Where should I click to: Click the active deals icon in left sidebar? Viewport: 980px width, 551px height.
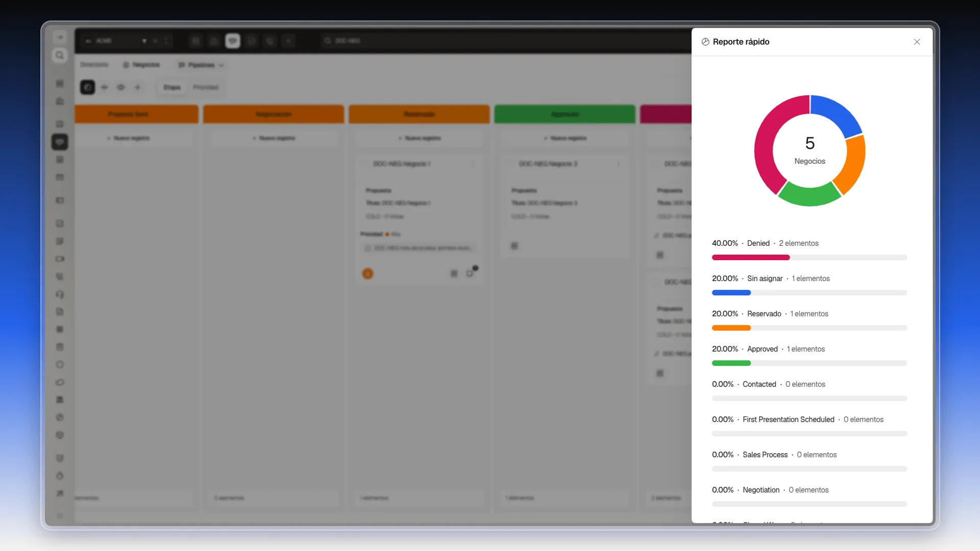(60, 142)
